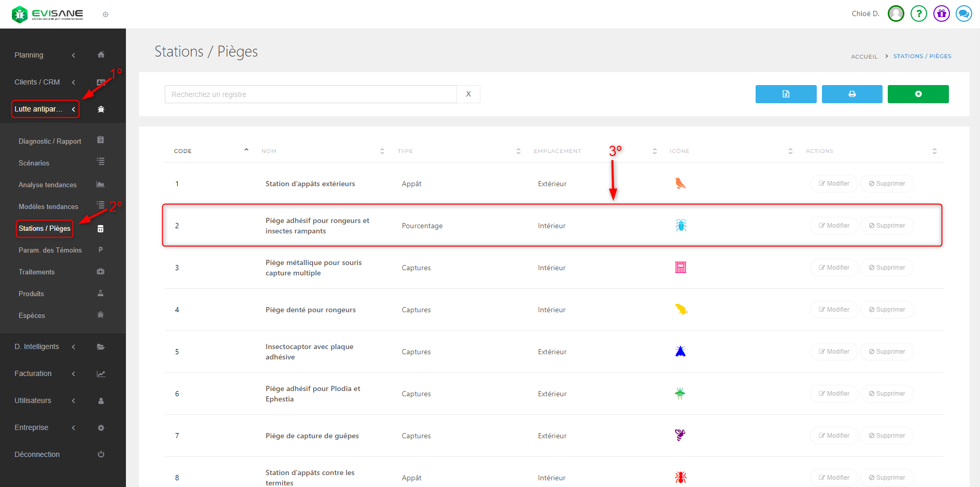Click Modifier for Station d'appâts extérieurs

coord(833,184)
